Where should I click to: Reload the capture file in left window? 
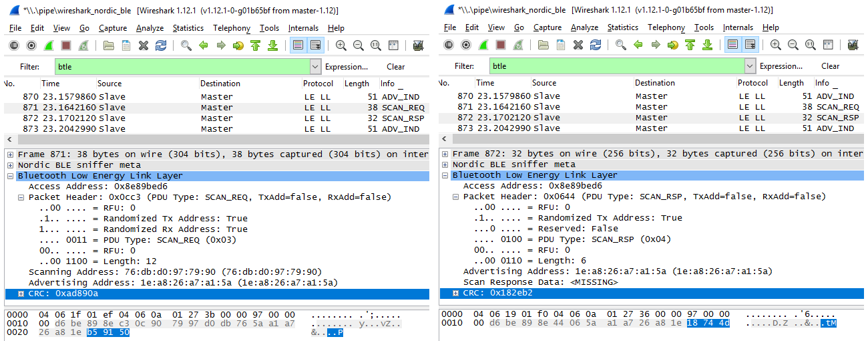[160, 45]
